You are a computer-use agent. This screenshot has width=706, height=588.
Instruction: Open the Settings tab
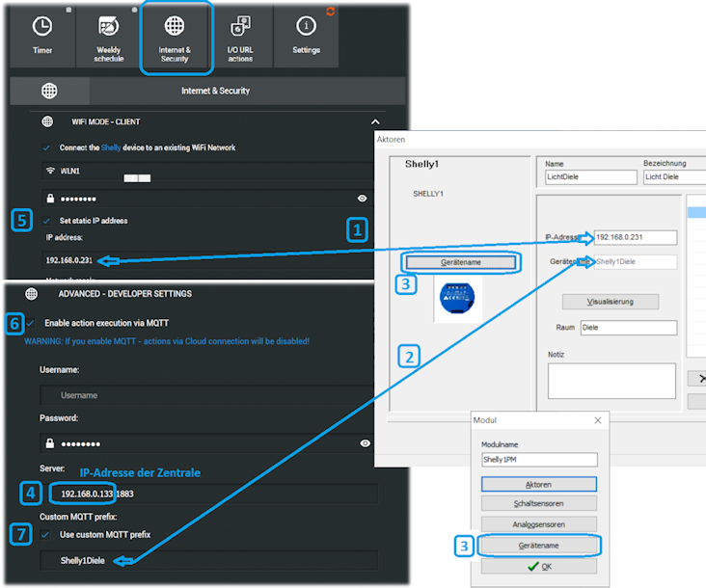coord(306,37)
